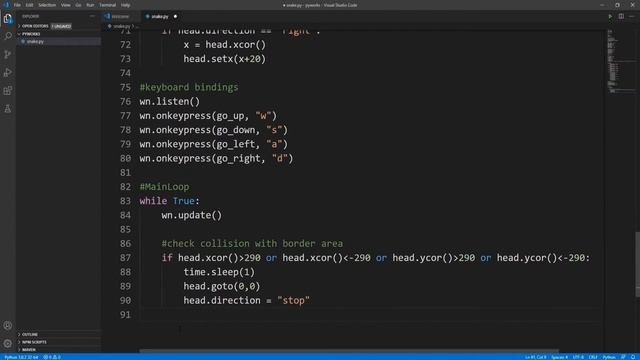
Task: Open the editor More Actions ellipsis
Action: [x=632, y=16]
